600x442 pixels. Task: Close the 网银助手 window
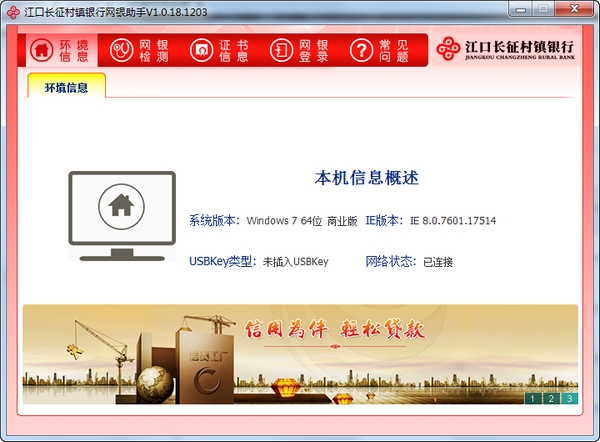pyautogui.click(x=574, y=9)
